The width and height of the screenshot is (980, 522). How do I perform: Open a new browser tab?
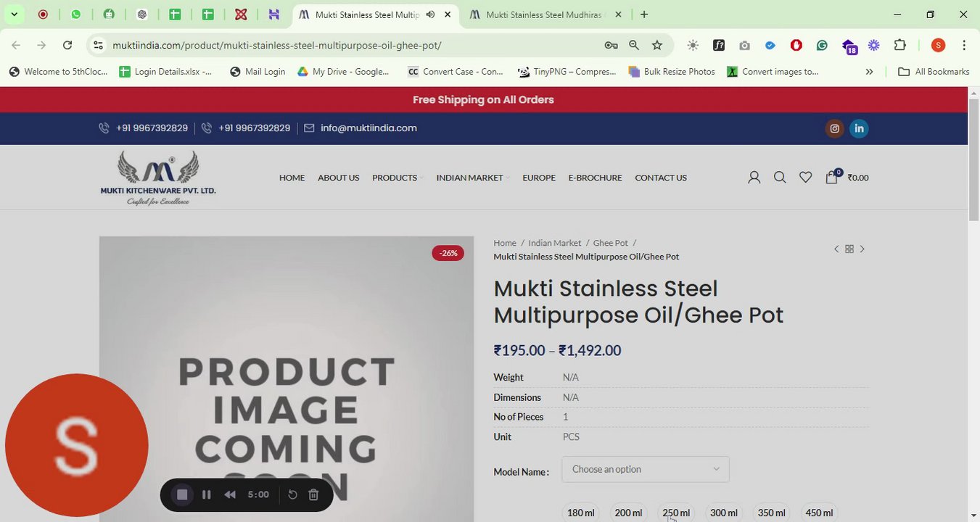click(x=644, y=14)
